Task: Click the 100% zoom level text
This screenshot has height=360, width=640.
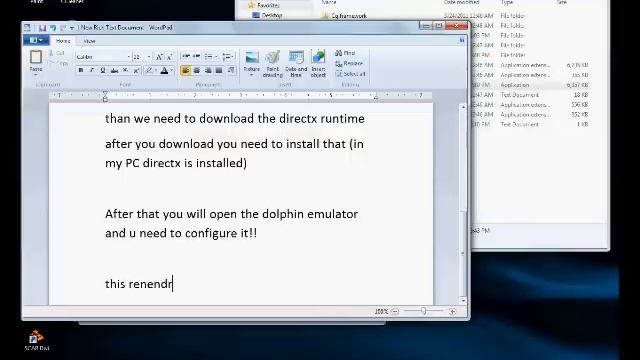Action: point(381,311)
